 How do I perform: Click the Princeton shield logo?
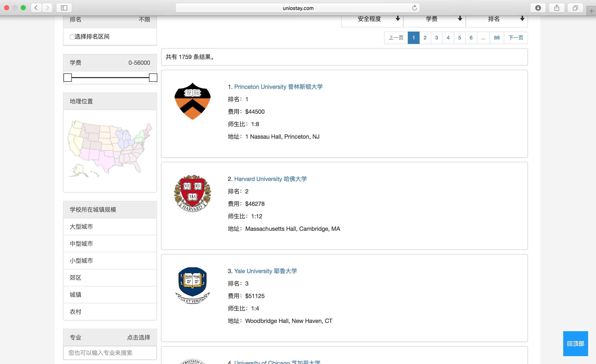coord(193,101)
